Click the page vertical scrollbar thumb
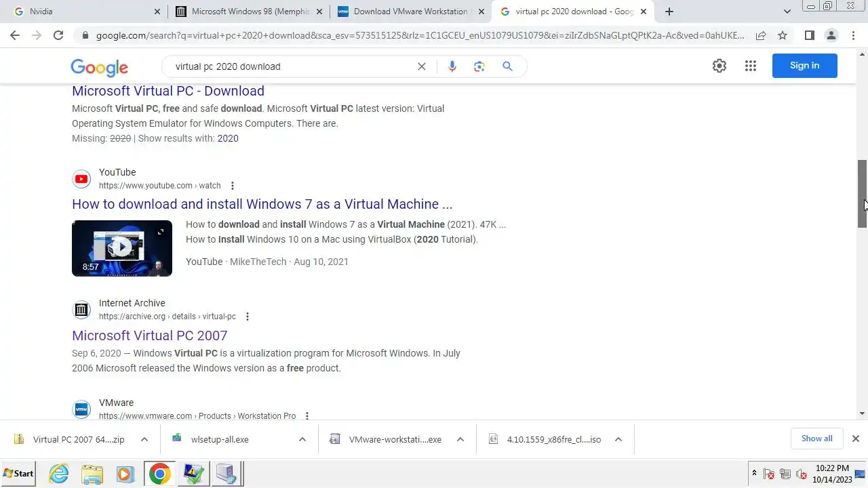 pyautogui.click(x=863, y=194)
